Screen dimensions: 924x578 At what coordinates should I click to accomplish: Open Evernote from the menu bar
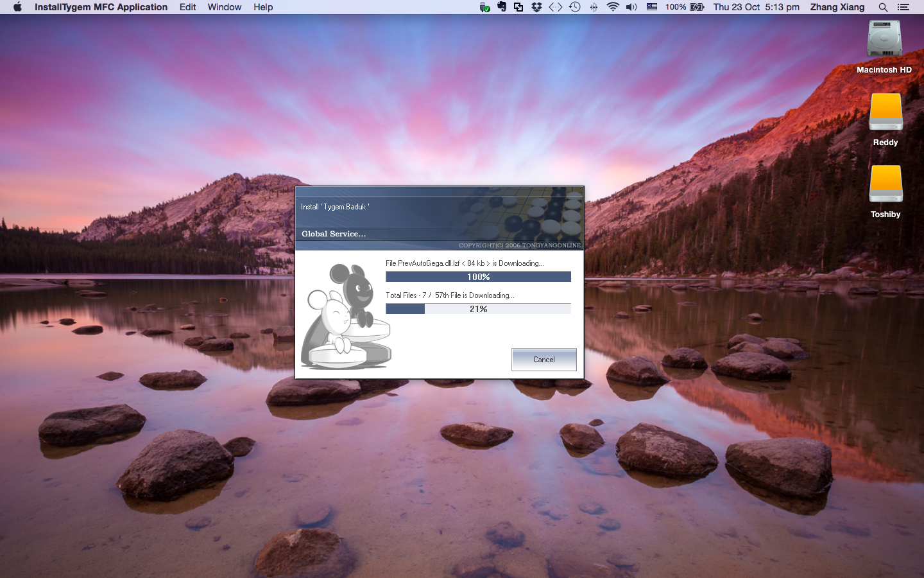click(501, 7)
